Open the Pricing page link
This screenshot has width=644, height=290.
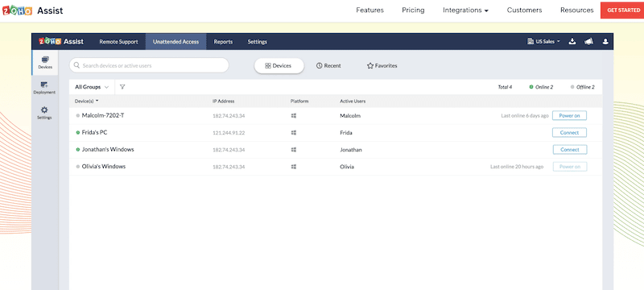[x=413, y=10]
